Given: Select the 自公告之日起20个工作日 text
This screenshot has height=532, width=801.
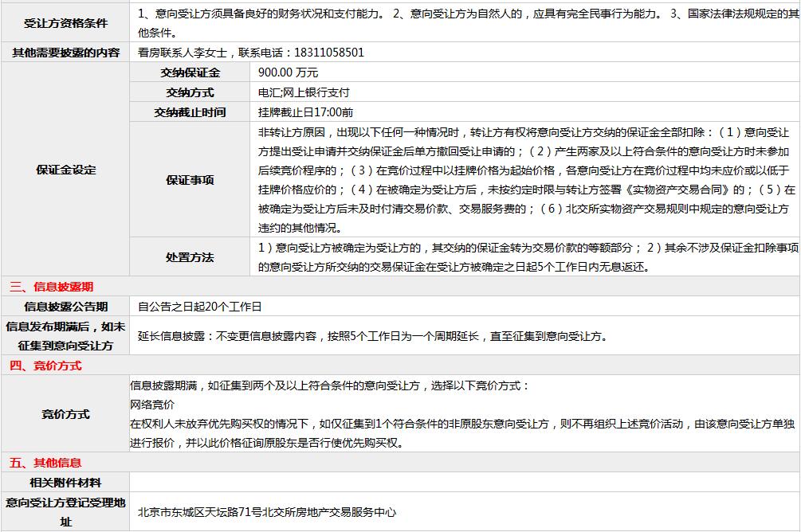Looking at the screenshot, I should (199, 307).
